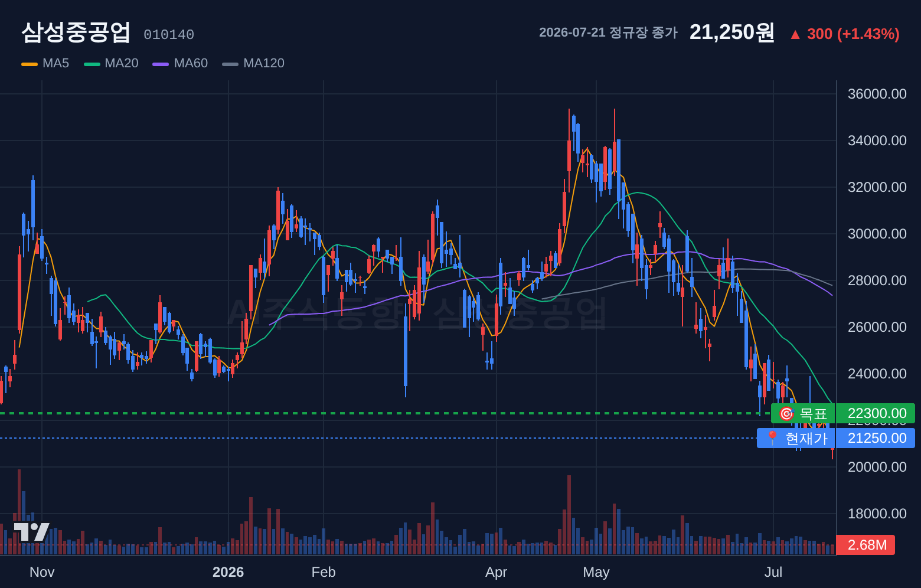Toggle the MA20 legend line
This screenshot has width=921, height=588.
pyautogui.click(x=111, y=63)
